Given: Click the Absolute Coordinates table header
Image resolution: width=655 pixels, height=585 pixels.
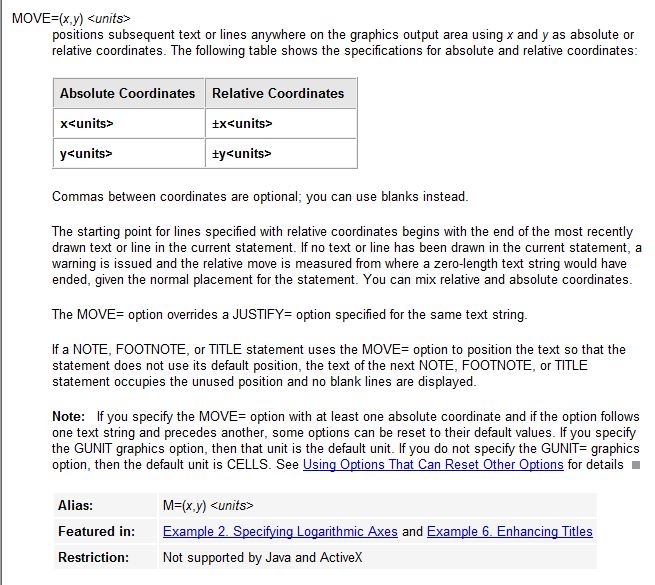Looking at the screenshot, I should pos(128,94).
